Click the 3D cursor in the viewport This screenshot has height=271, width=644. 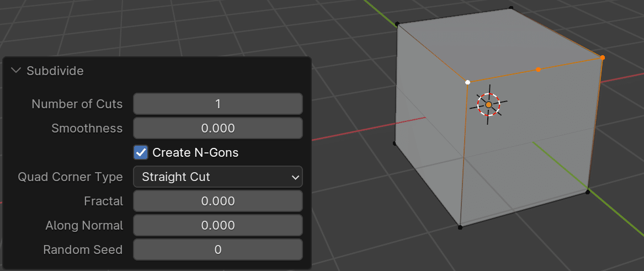click(488, 105)
